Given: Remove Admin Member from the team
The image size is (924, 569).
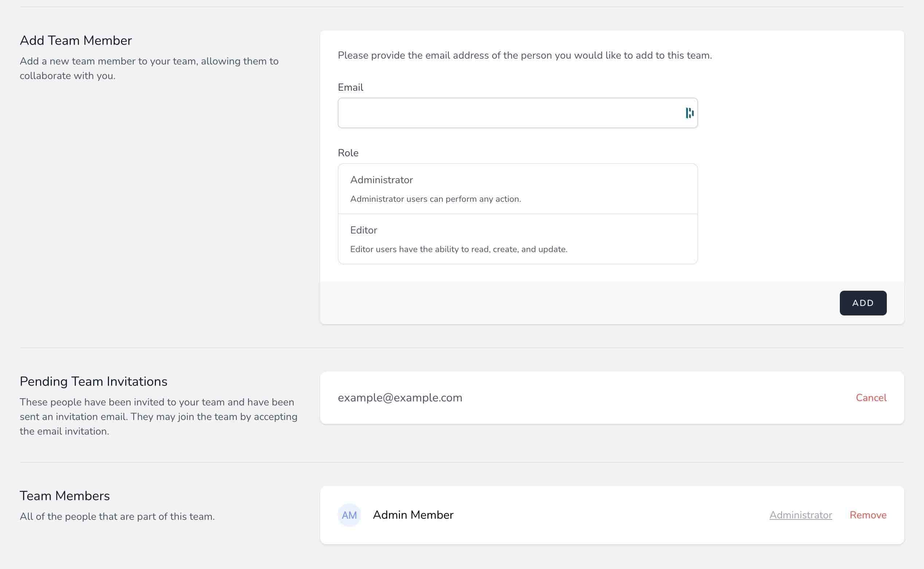Looking at the screenshot, I should 868,515.
